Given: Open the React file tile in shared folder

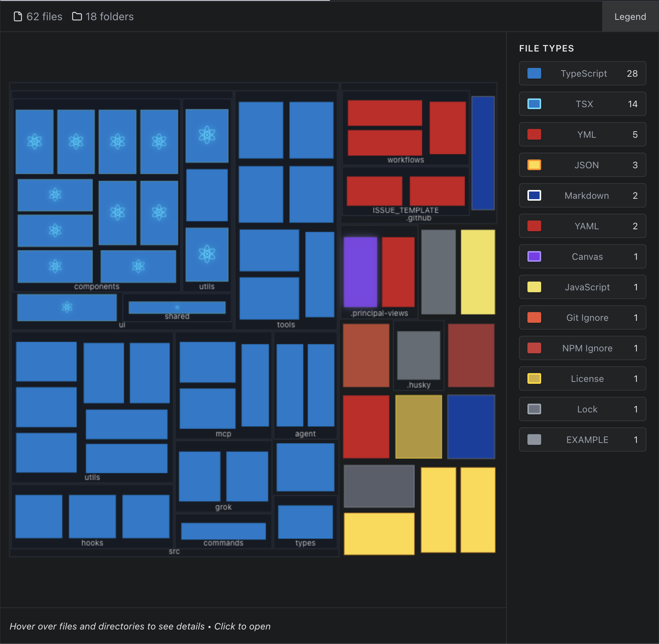Looking at the screenshot, I should pyautogui.click(x=177, y=308).
